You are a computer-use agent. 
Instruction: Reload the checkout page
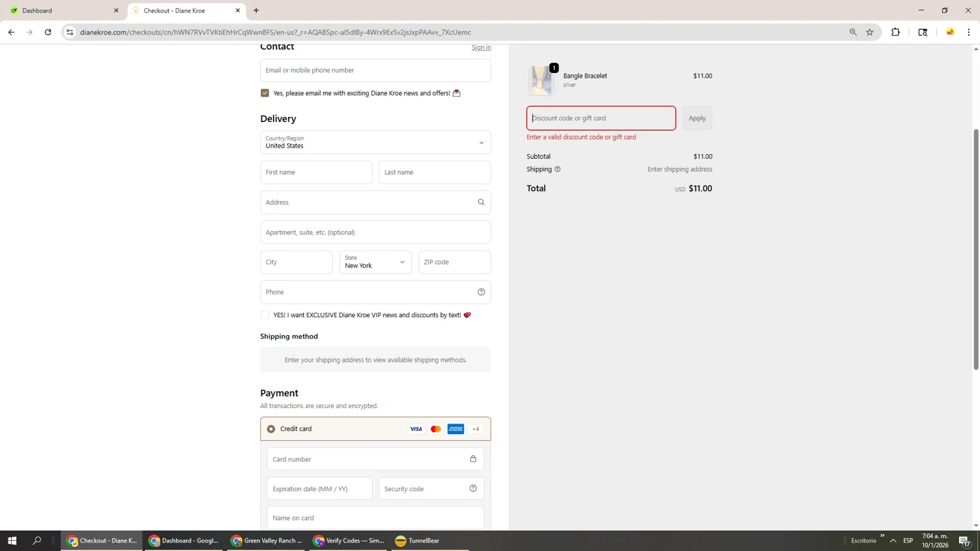tap(48, 32)
